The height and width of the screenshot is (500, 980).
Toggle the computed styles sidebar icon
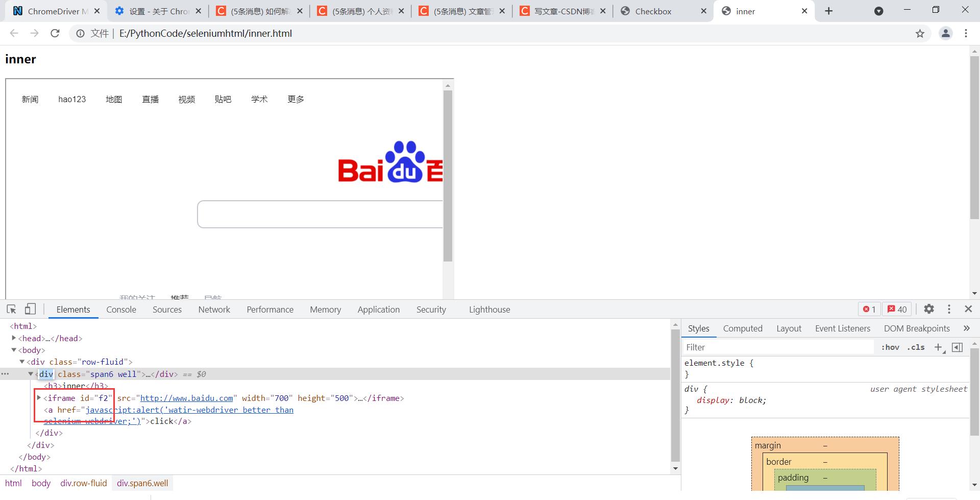(958, 347)
